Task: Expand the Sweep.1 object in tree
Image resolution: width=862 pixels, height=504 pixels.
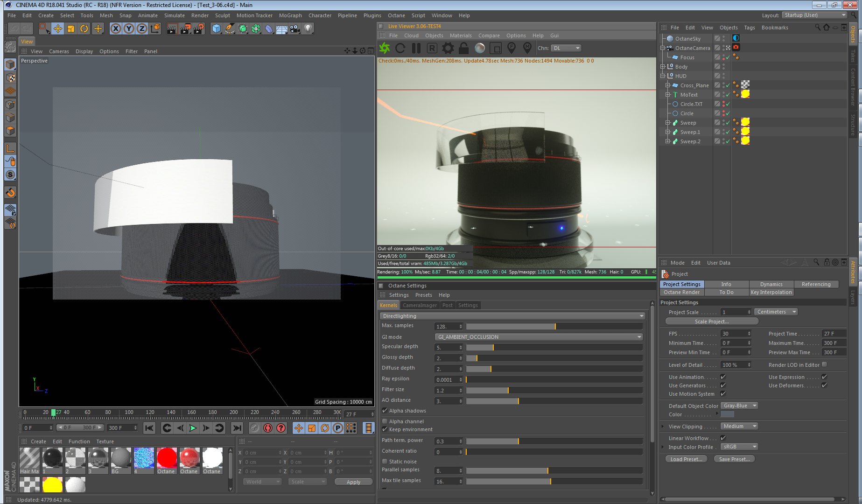Action: pyautogui.click(x=668, y=132)
